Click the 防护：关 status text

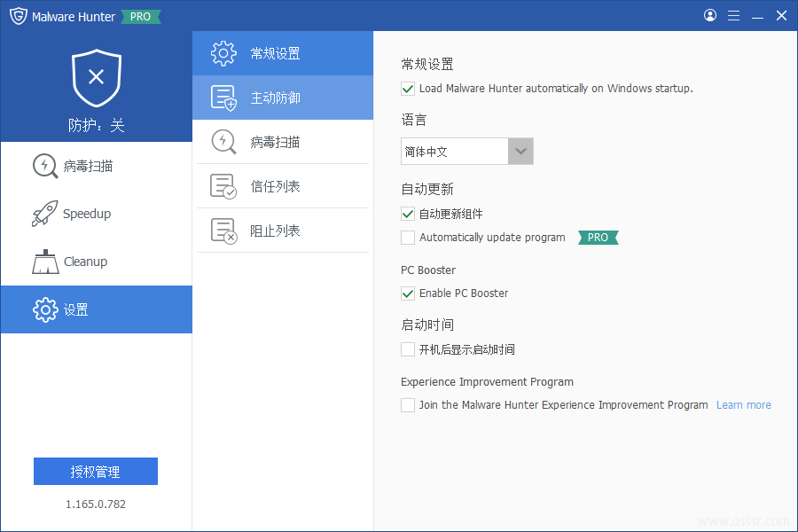click(x=96, y=125)
